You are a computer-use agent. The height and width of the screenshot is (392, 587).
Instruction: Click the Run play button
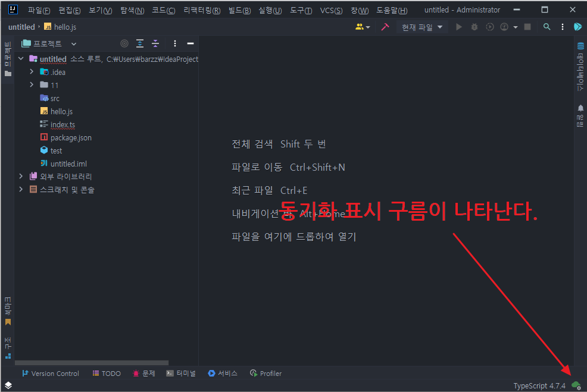coord(458,27)
